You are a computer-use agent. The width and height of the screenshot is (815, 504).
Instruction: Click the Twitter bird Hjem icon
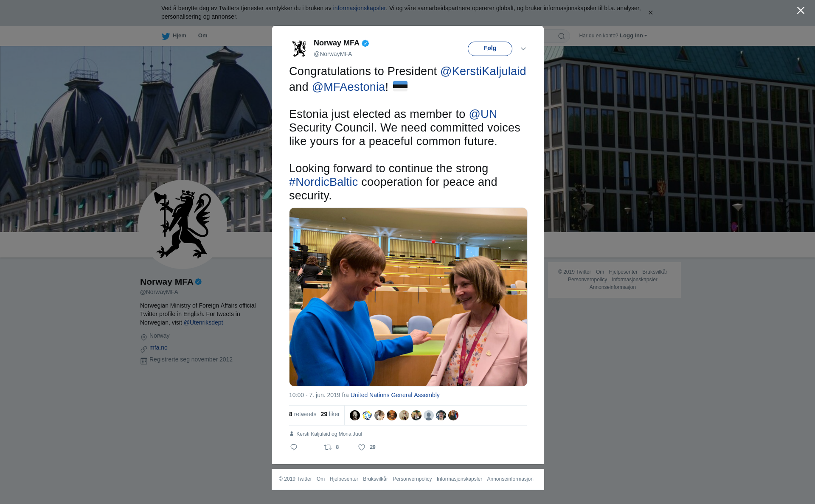pos(166,36)
